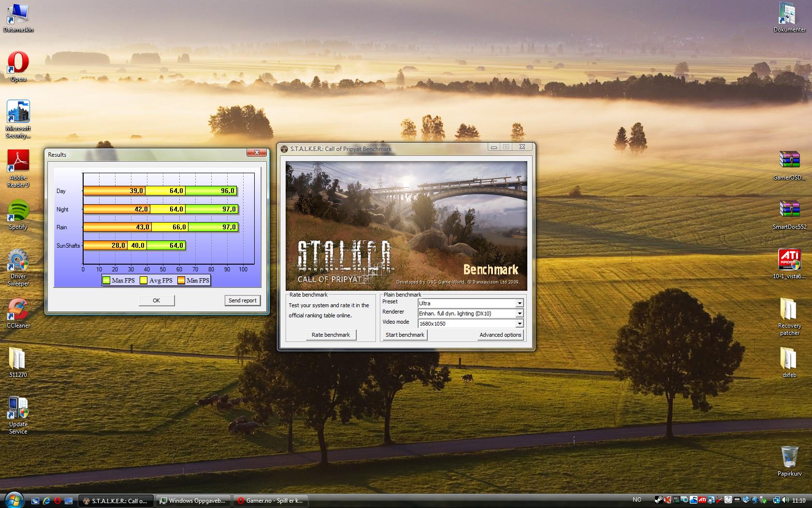
Task: Click the ATI Catalyst tray icon
Action: [702, 500]
